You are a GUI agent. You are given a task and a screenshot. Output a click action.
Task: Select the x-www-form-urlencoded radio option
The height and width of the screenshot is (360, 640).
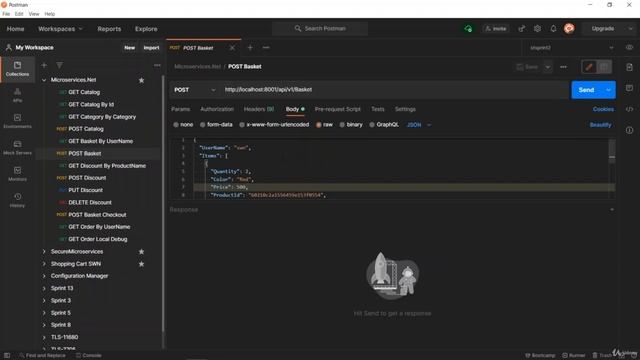[x=242, y=125]
